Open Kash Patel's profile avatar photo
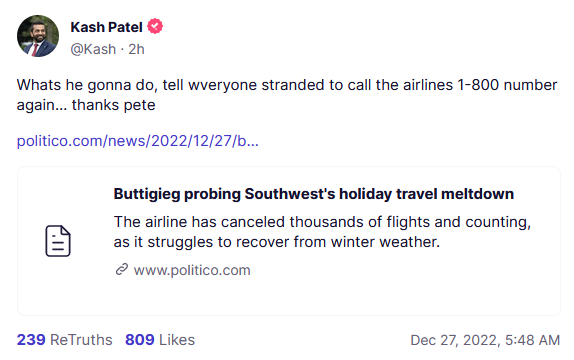Viewport: 574px width, 360px height. [x=38, y=36]
